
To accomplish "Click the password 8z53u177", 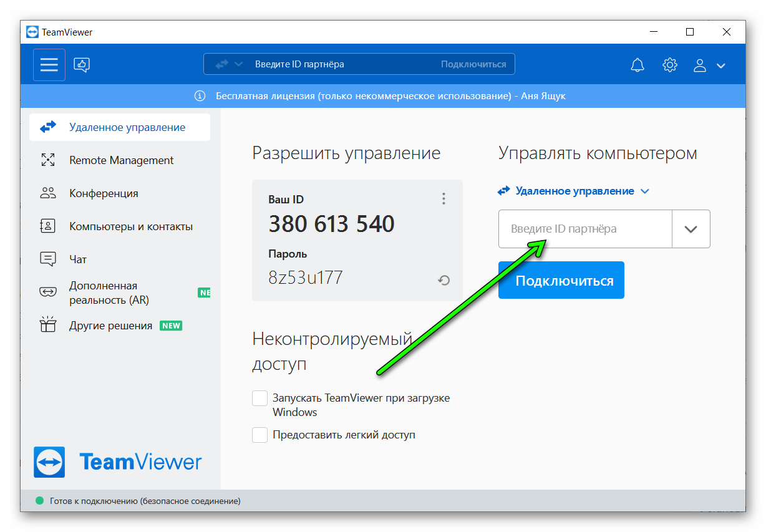I will pyautogui.click(x=306, y=278).
